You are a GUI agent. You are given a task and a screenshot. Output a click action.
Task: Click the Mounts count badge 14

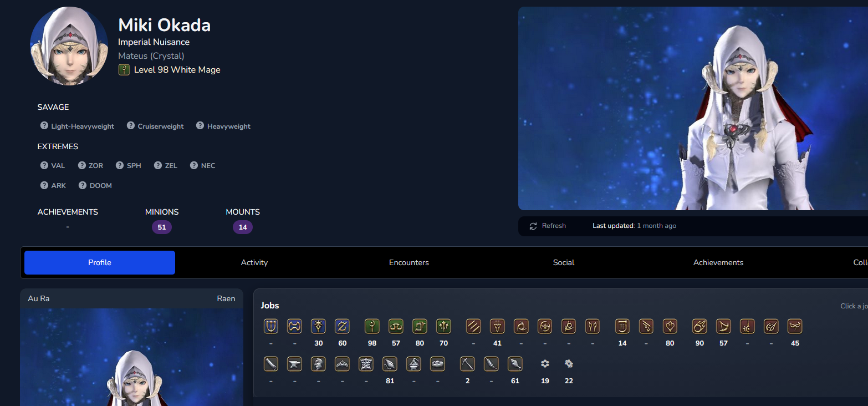click(x=243, y=227)
